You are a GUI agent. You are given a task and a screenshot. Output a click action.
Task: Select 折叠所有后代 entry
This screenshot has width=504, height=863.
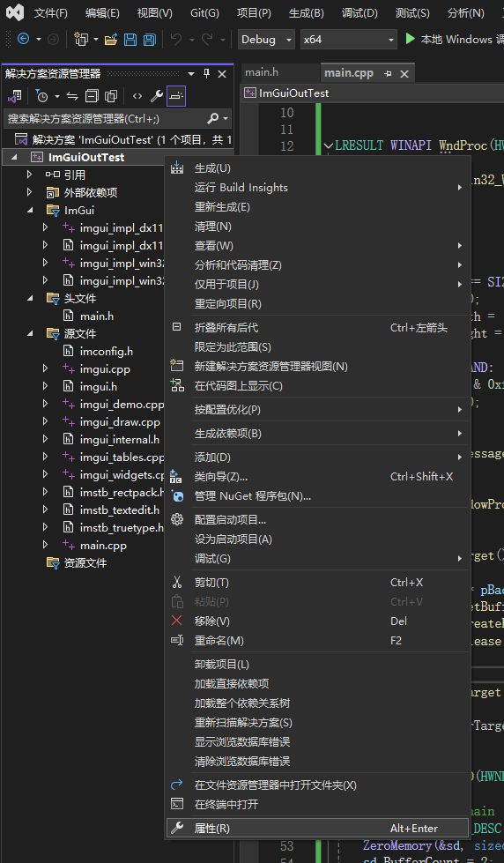317,327
